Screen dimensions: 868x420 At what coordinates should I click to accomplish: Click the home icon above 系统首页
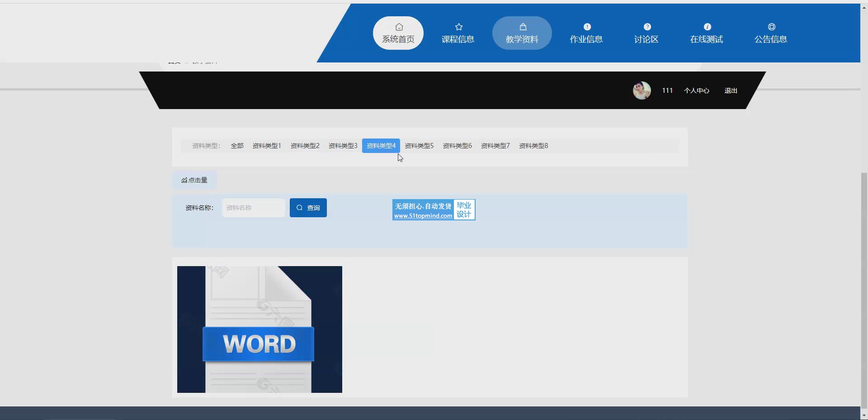pyautogui.click(x=399, y=27)
